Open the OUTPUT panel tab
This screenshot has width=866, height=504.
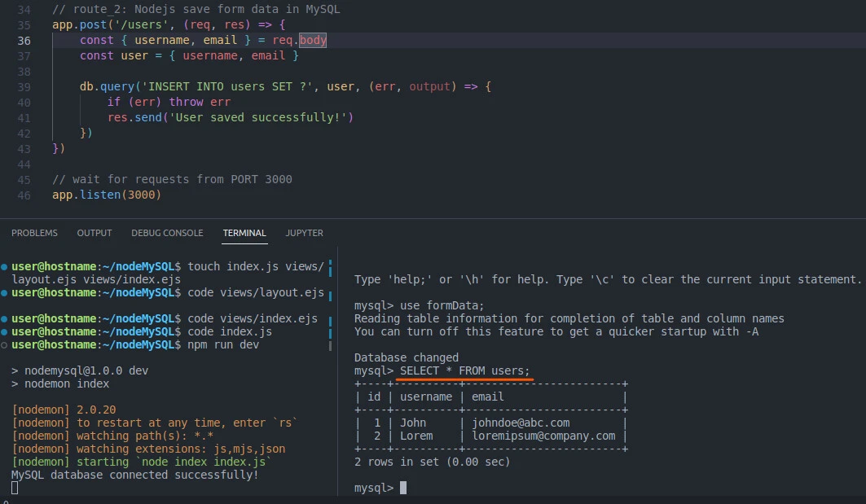pyautogui.click(x=94, y=233)
